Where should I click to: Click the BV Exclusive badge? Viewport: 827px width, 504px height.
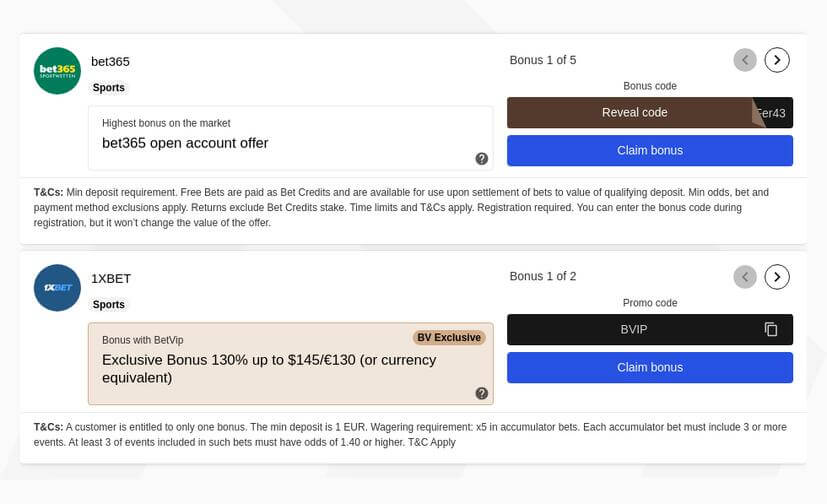click(449, 338)
